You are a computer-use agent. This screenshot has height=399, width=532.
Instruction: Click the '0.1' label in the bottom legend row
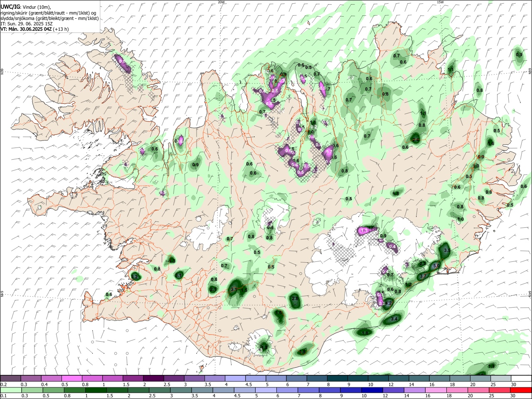coord(3,396)
